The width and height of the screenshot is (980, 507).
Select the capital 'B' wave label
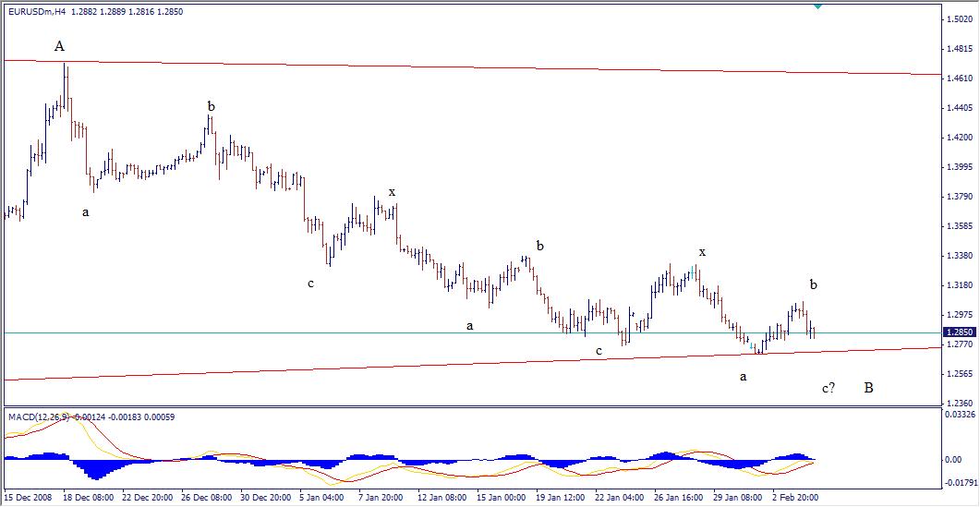point(869,388)
